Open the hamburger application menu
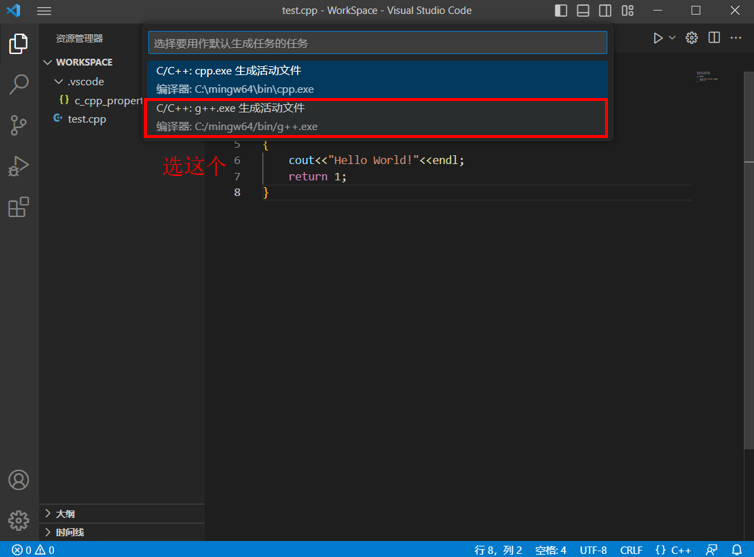Image resolution: width=754 pixels, height=557 pixels. [44, 11]
